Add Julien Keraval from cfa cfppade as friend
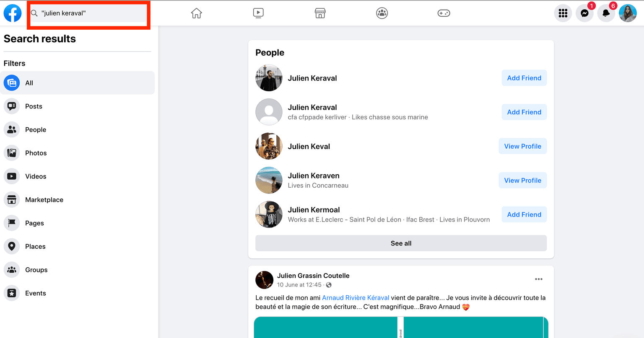Image resolution: width=644 pixels, height=338 pixels. click(524, 112)
